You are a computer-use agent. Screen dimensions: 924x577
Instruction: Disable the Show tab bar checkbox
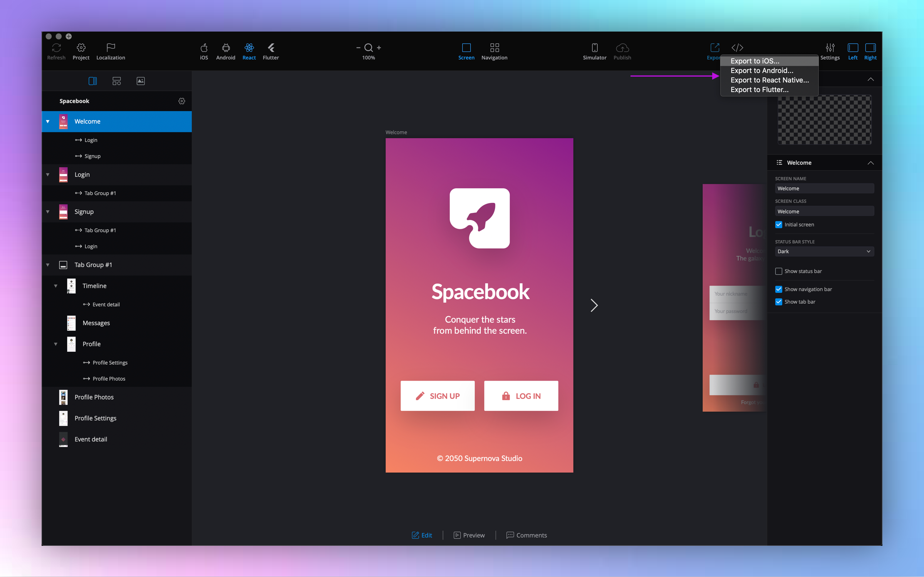[778, 302]
